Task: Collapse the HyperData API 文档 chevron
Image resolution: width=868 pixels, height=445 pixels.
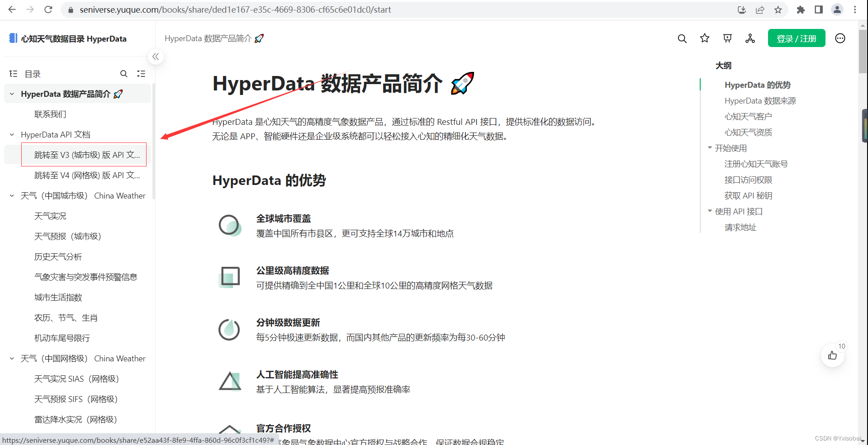Action: (12, 135)
